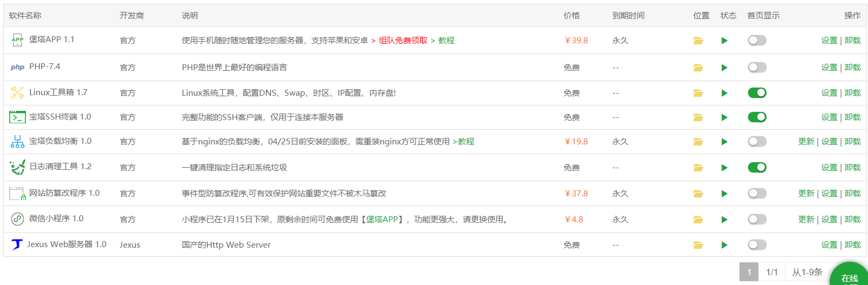Click 更新 for 网站防篡改程序

click(x=806, y=194)
